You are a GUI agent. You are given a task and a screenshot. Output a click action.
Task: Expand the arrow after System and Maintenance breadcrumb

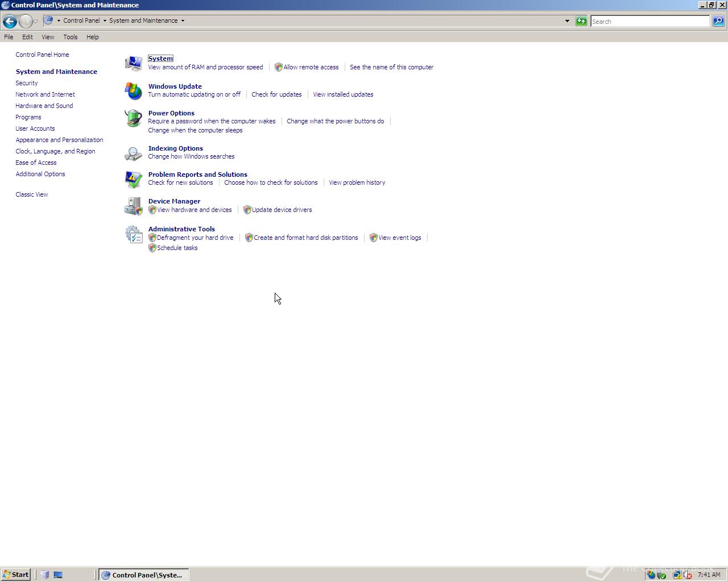click(x=183, y=20)
